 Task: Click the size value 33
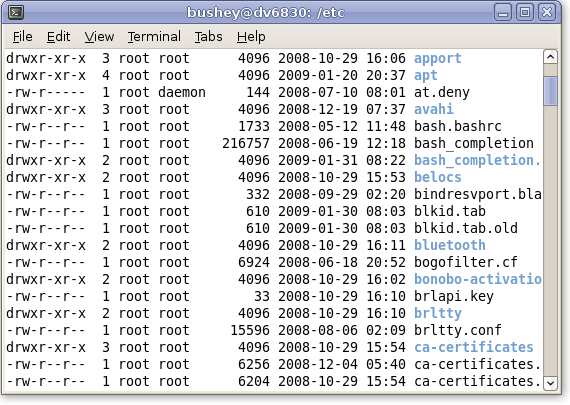[262, 296]
